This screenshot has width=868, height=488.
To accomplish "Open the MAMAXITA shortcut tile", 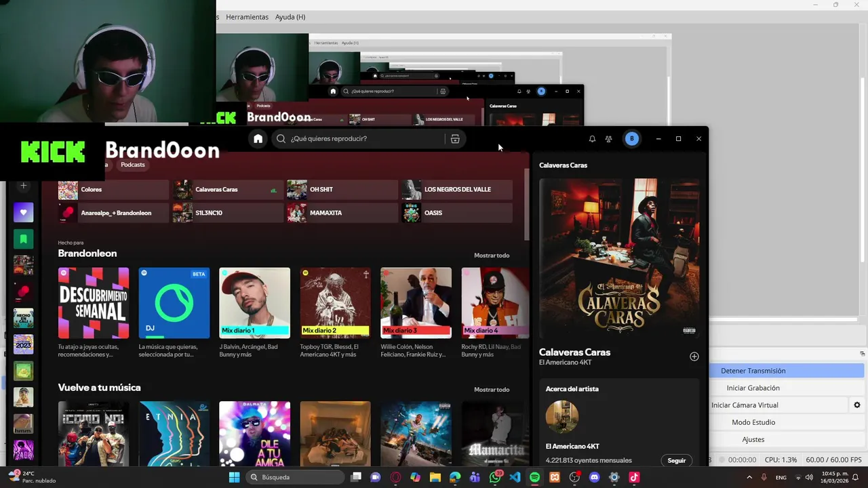I will [x=342, y=213].
